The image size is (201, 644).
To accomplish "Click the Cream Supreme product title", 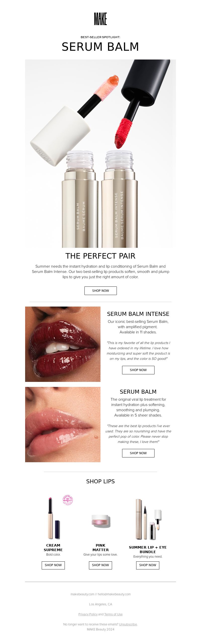I will [x=53, y=547].
